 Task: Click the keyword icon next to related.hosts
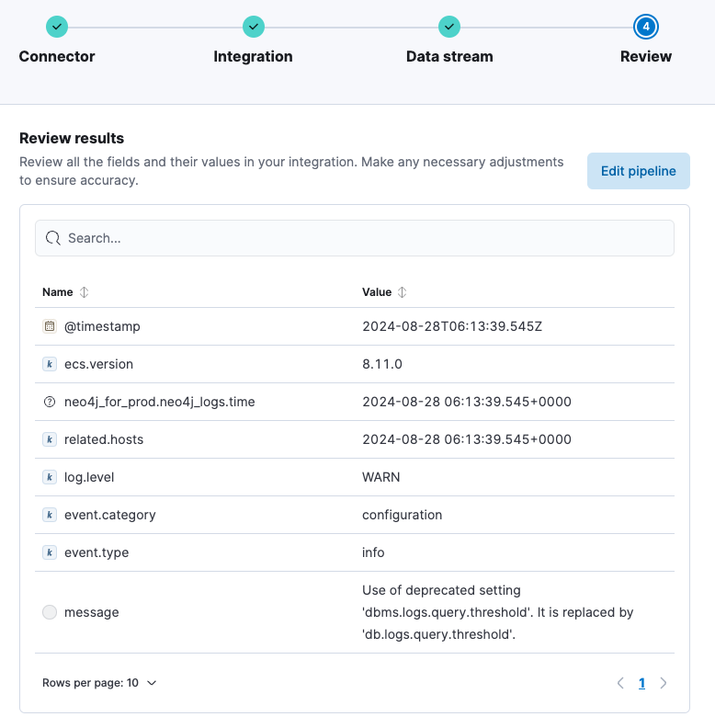click(50, 439)
